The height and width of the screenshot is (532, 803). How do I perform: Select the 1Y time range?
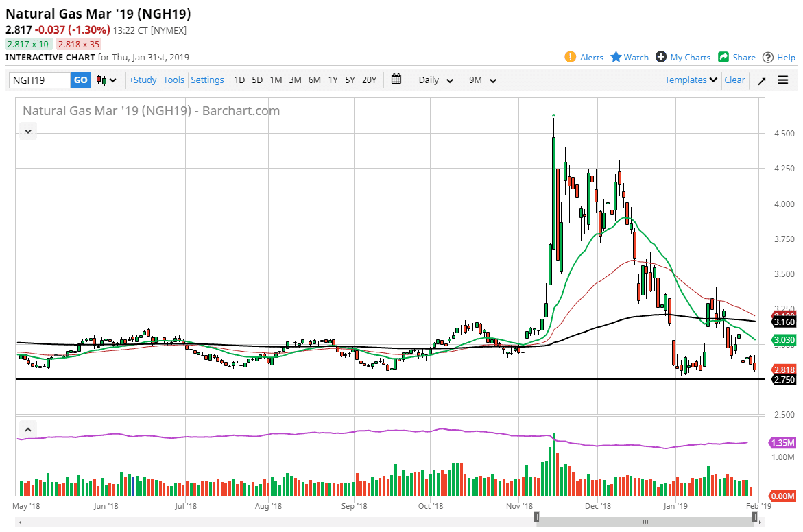333,80
